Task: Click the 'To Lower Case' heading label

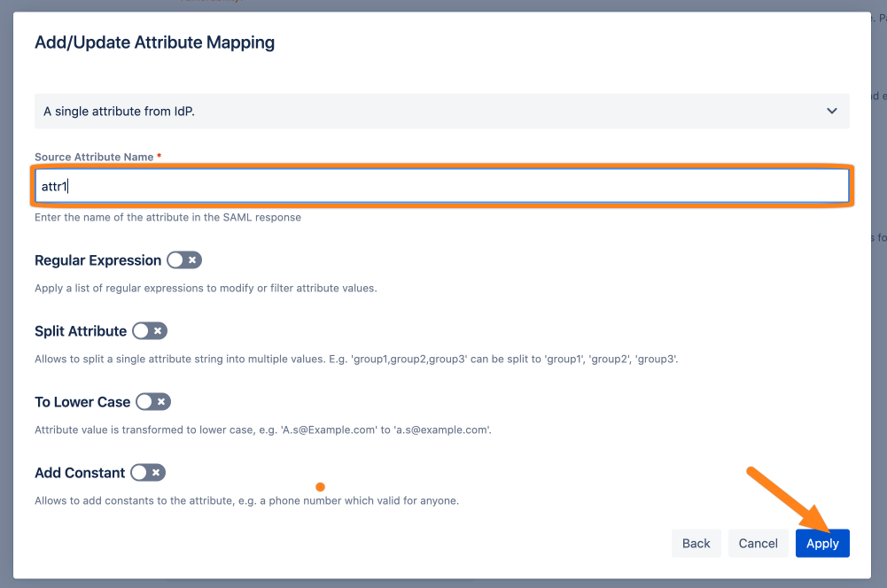Action: [x=82, y=402]
